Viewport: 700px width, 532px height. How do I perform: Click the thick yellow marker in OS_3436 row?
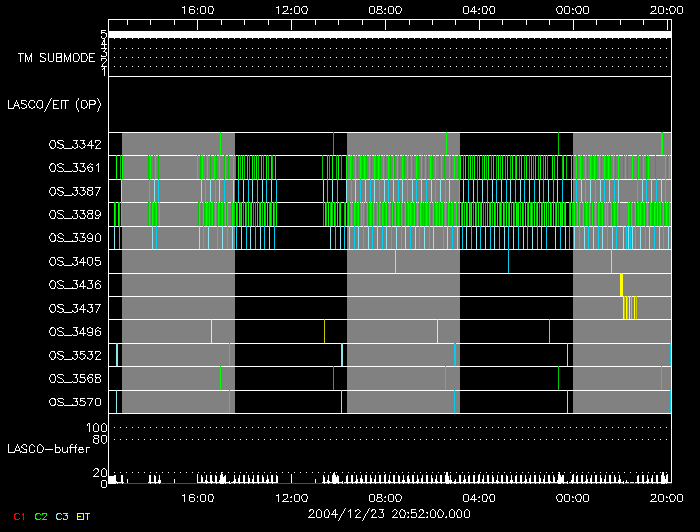pyautogui.click(x=621, y=284)
